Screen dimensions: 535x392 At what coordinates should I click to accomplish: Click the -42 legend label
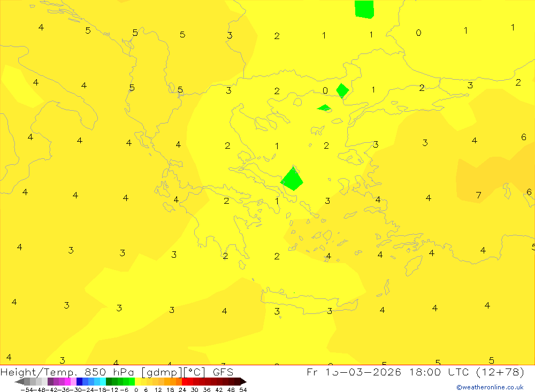click(51, 390)
